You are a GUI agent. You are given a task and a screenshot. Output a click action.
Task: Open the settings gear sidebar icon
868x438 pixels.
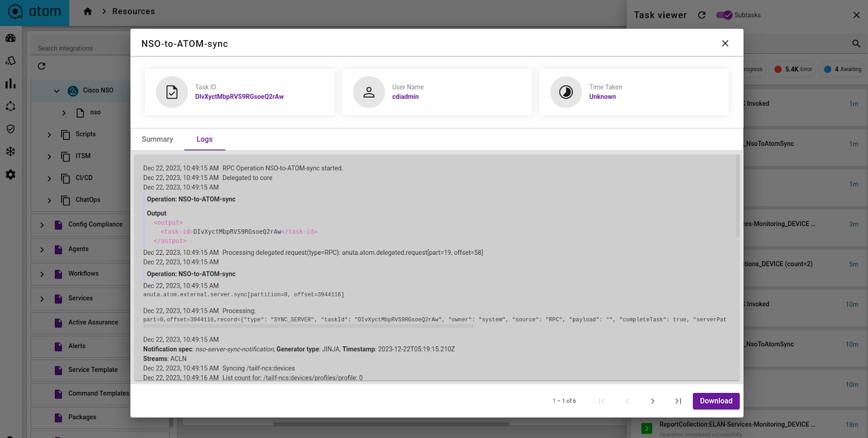point(11,175)
